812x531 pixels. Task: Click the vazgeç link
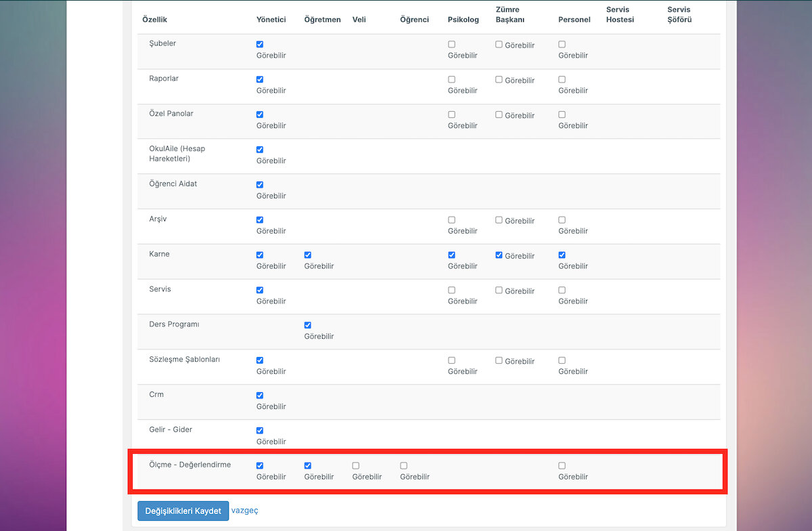click(245, 510)
